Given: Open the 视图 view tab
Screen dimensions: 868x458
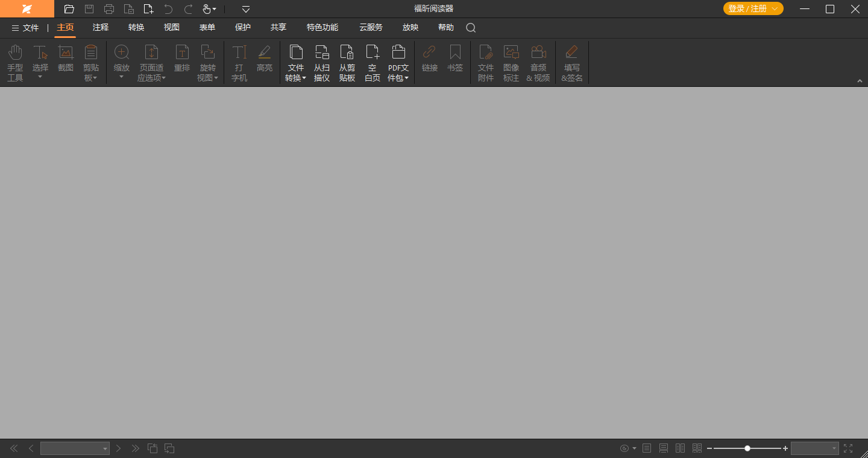Looking at the screenshot, I should [x=172, y=28].
